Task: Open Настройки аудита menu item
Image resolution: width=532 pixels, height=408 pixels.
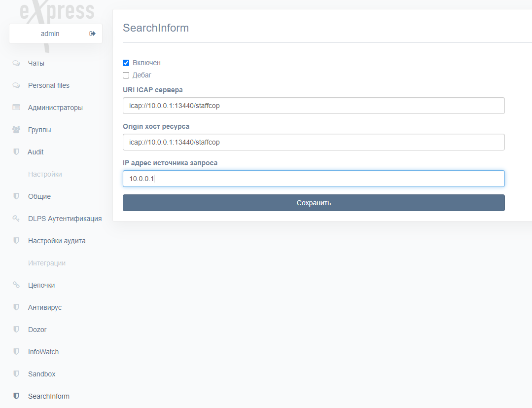Action: coord(57,241)
